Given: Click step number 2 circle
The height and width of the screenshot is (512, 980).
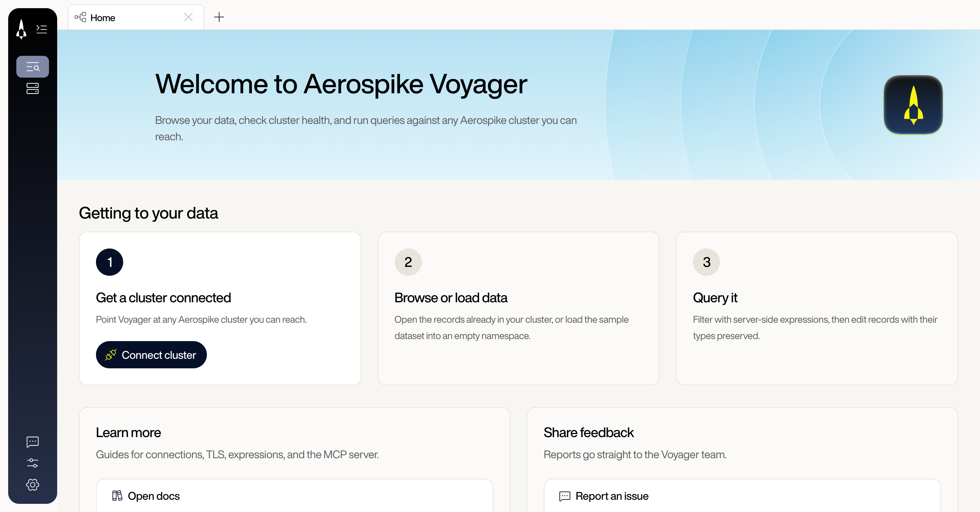Looking at the screenshot, I should [408, 262].
